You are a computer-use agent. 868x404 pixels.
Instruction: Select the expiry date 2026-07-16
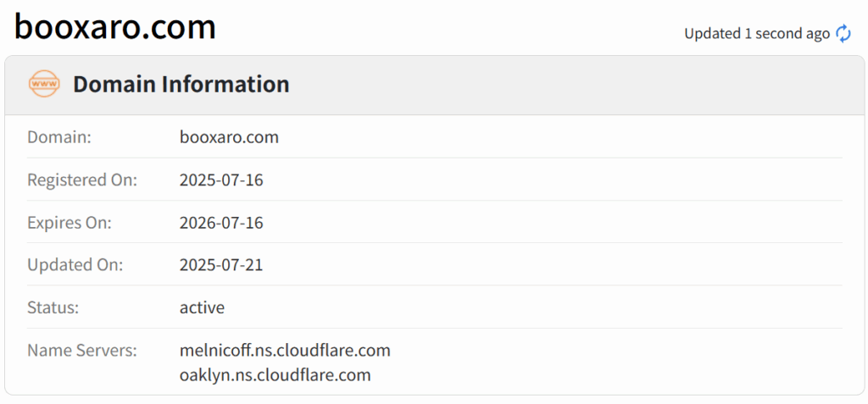point(221,223)
